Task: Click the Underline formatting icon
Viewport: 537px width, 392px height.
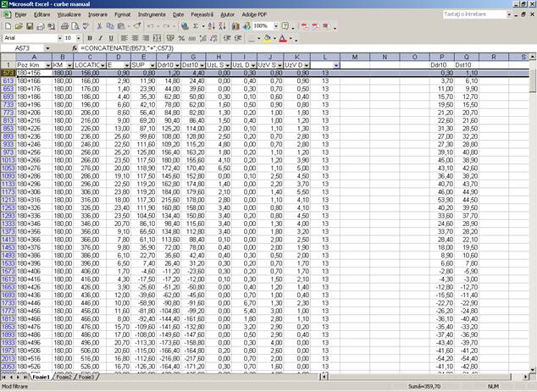Action: [x=110, y=38]
